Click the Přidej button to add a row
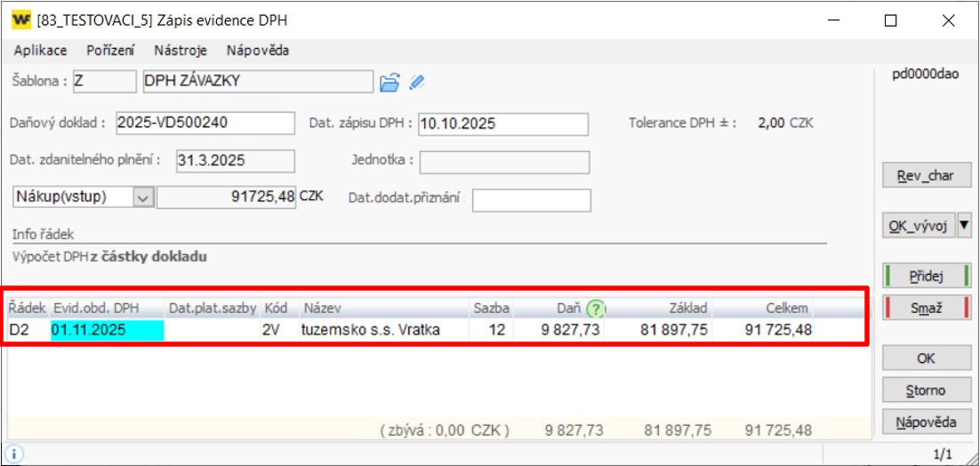 click(926, 277)
